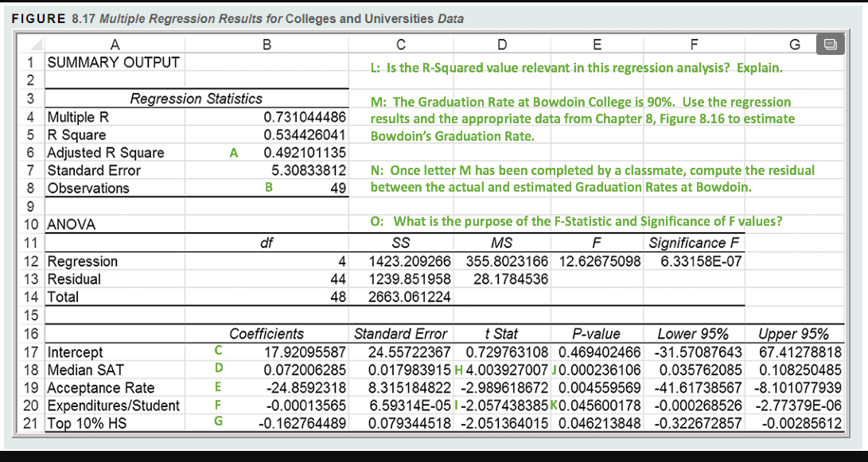Click the SUMMARY OUTPUT cell
Viewport: 868px width, 462px height.
tap(114, 63)
